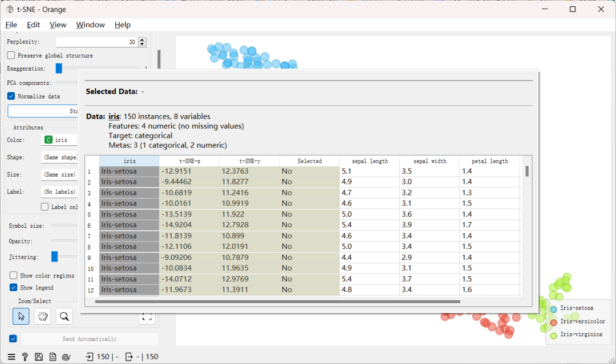
Task: Disable the Show legend checkbox
Action: tap(13, 288)
